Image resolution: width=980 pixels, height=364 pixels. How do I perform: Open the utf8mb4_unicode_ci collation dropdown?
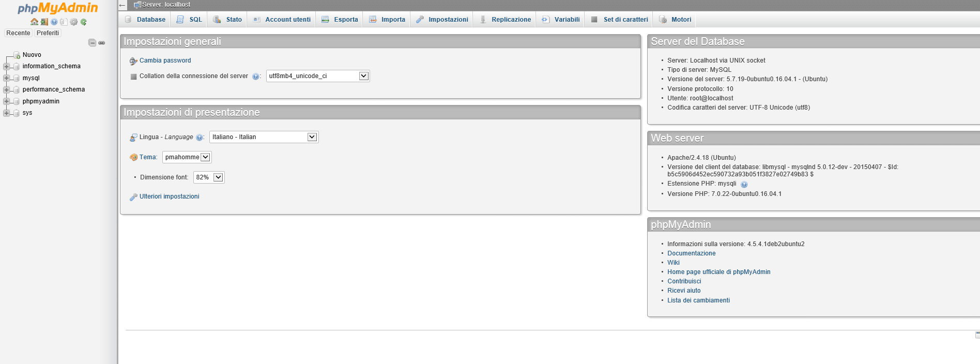click(318, 76)
